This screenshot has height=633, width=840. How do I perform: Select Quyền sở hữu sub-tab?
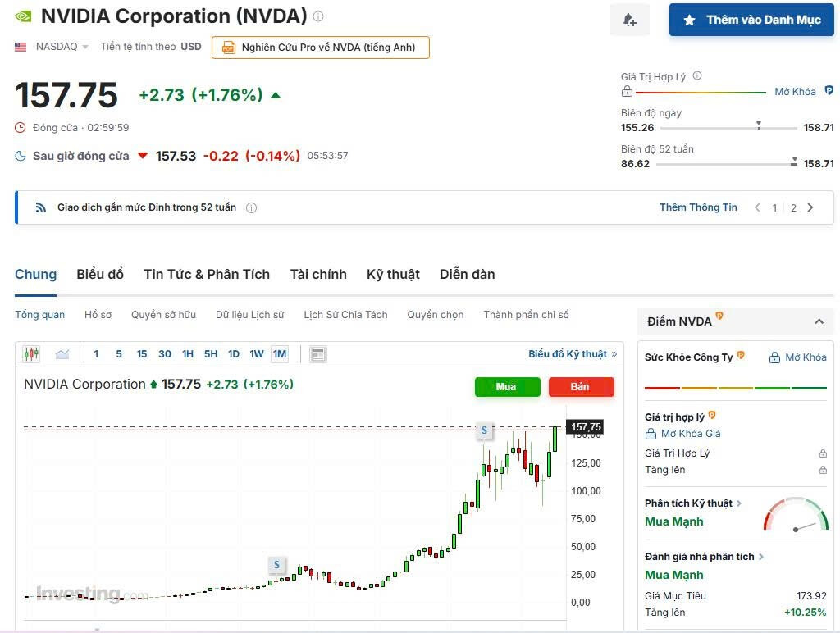[x=163, y=314]
